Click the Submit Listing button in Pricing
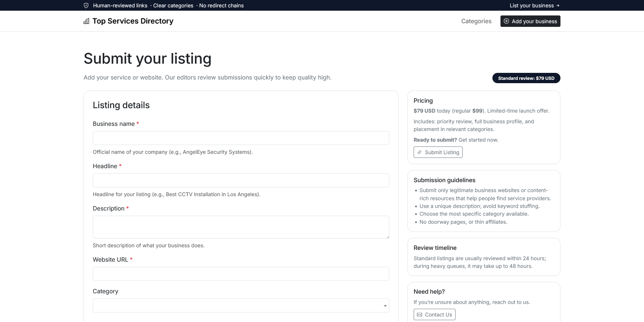 [x=438, y=152]
